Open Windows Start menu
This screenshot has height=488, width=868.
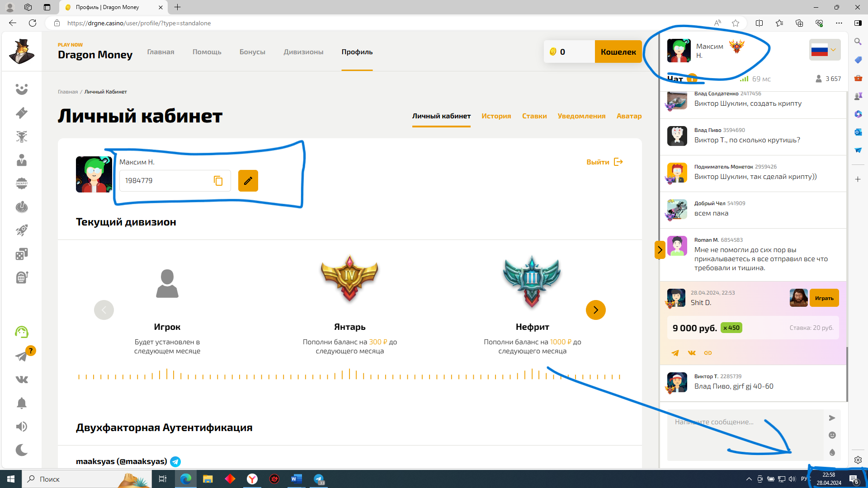coord(11,479)
